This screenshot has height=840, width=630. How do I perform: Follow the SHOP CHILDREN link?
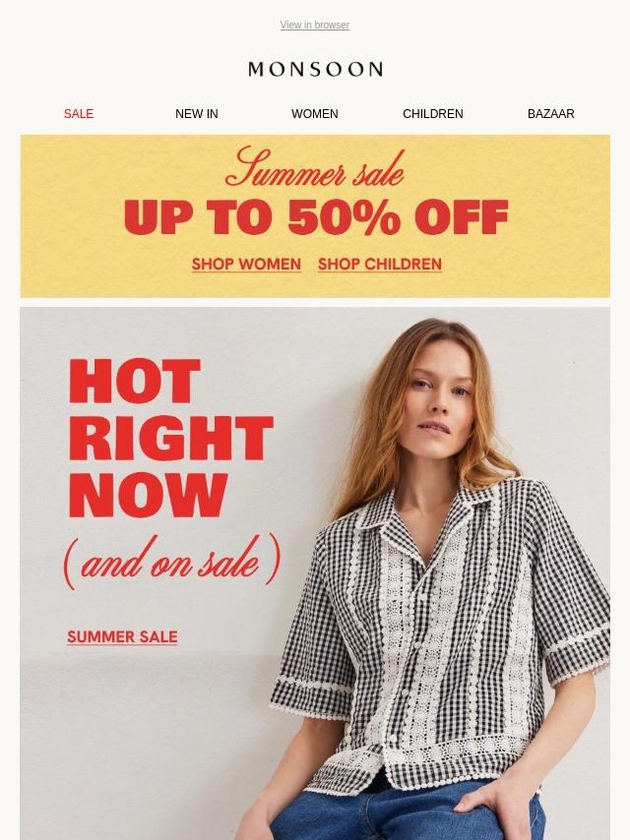pyautogui.click(x=380, y=265)
